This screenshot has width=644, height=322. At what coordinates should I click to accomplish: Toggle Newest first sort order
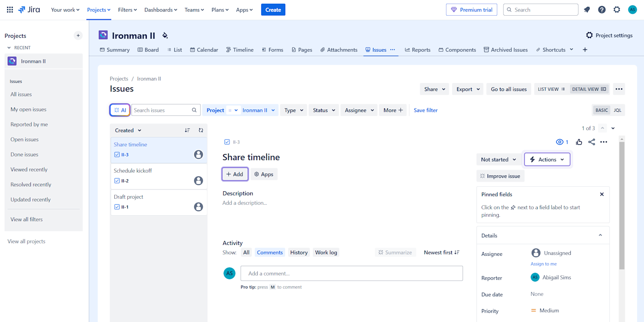click(x=442, y=253)
